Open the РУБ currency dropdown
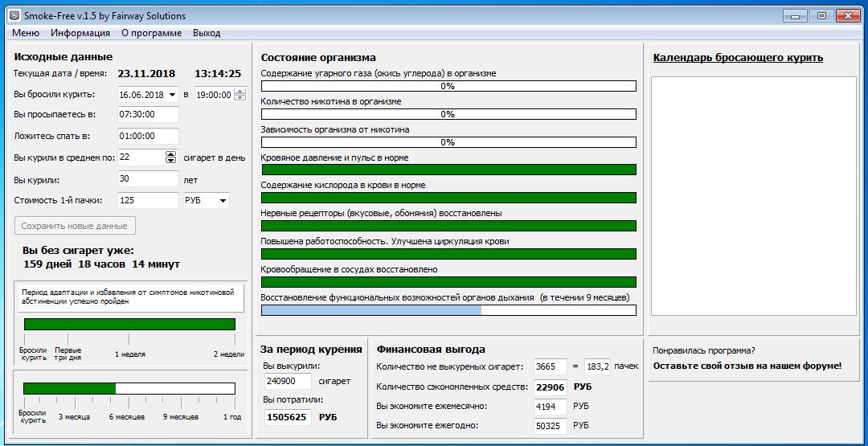 [x=223, y=201]
